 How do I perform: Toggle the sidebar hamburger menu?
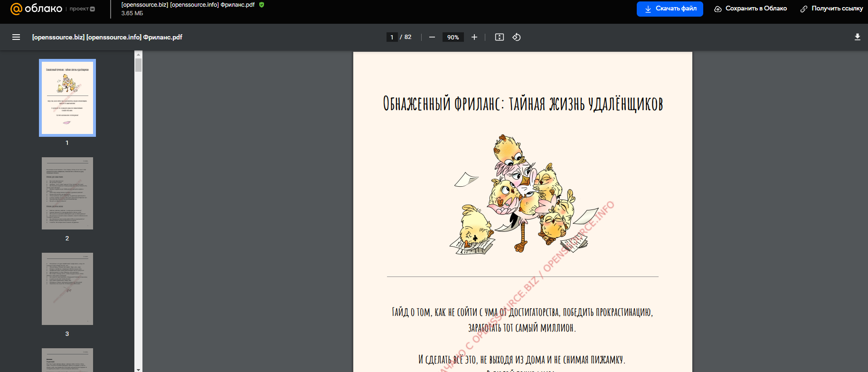pyautogui.click(x=16, y=37)
